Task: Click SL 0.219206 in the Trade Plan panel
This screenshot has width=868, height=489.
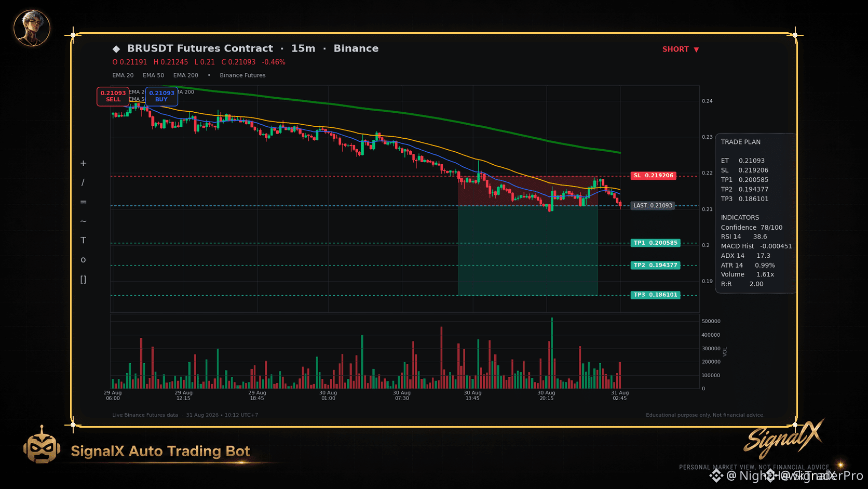Action: pyautogui.click(x=744, y=170)
